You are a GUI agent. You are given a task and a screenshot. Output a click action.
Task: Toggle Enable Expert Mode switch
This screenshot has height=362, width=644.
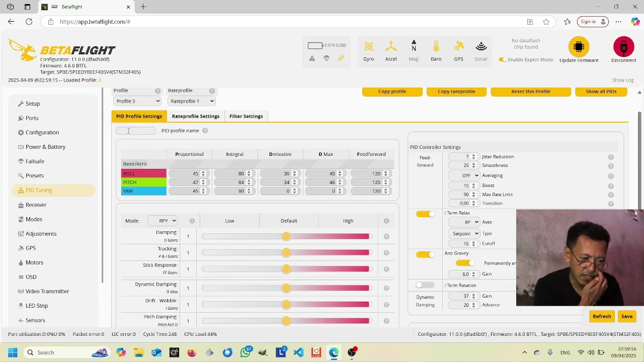(x=502, y=60)
